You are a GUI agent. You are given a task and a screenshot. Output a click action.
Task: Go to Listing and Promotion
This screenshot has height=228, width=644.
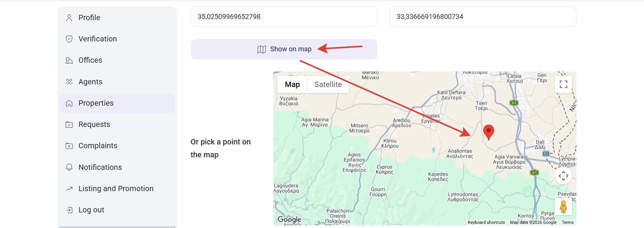tap(117, 188)
